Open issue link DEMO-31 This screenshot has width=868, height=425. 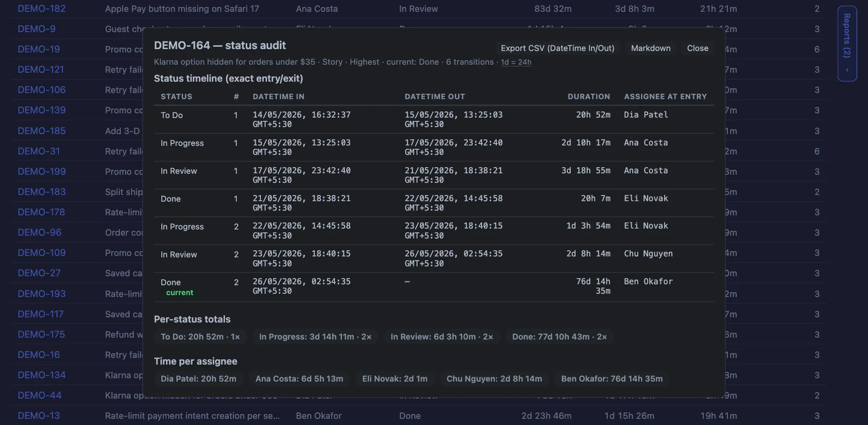[39, 151]
